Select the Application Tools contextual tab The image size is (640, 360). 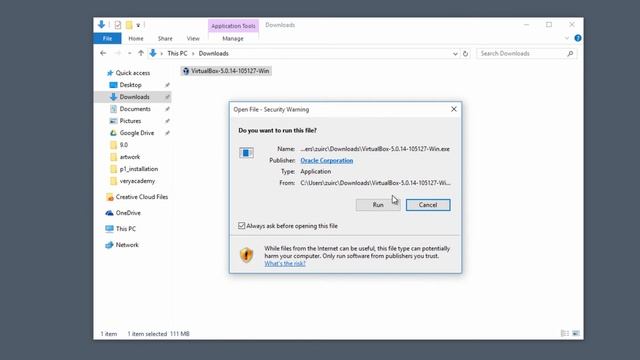click(x=233, y=26)
